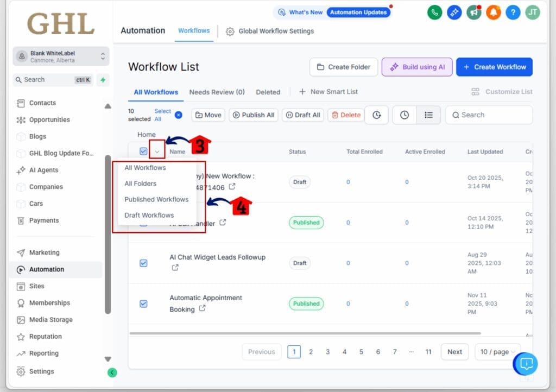The image size is (556, 392).
Task: Uncheck the AI Chat Widget Leads Followup workflow
Action: [143, 263]
